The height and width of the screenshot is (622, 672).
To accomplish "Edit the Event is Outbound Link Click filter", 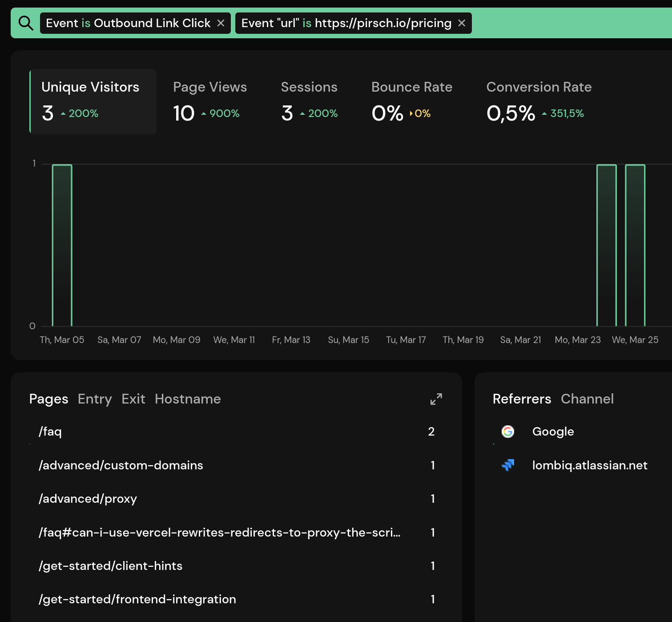I will (x=128, y=23).
